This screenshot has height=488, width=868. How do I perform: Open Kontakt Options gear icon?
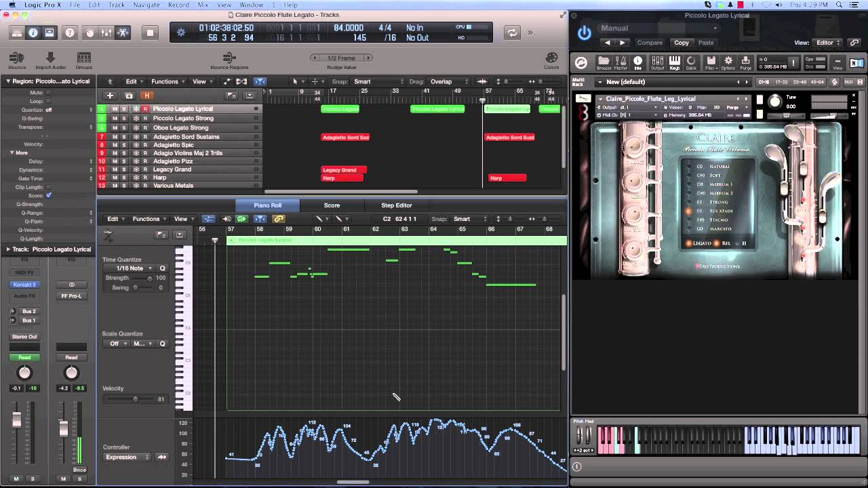pos(728,63)
